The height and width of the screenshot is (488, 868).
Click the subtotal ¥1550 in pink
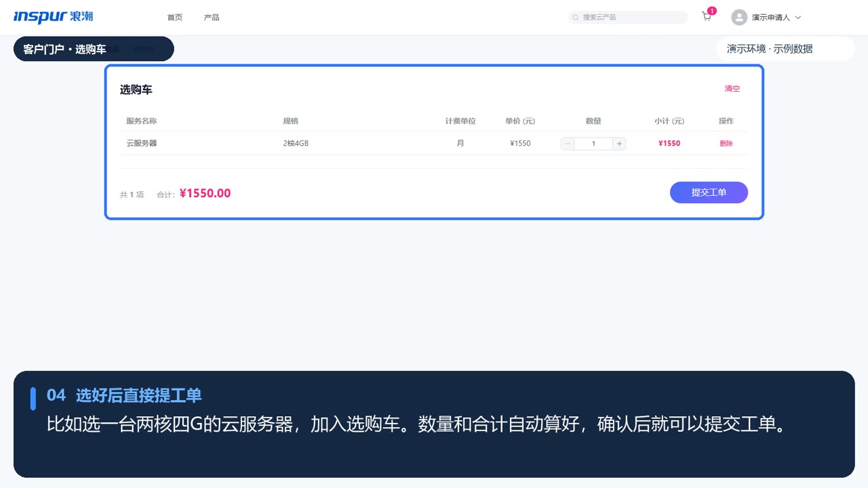point(669,144)
